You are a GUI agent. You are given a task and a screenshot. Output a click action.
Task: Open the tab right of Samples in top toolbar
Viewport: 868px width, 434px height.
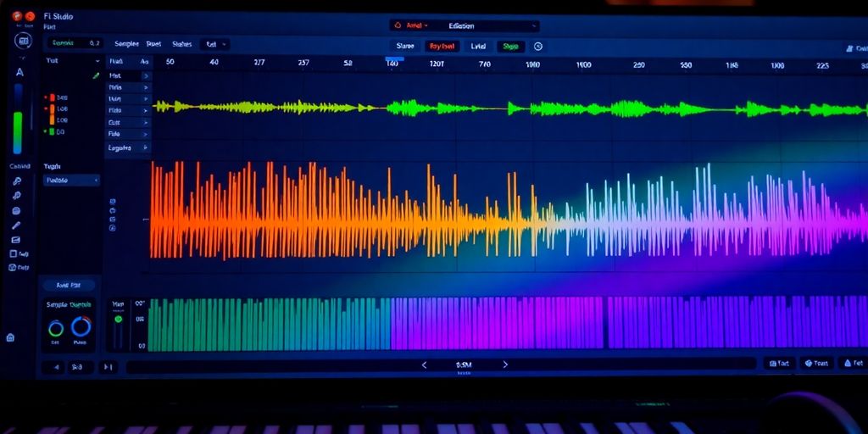(x=153, y=44)
